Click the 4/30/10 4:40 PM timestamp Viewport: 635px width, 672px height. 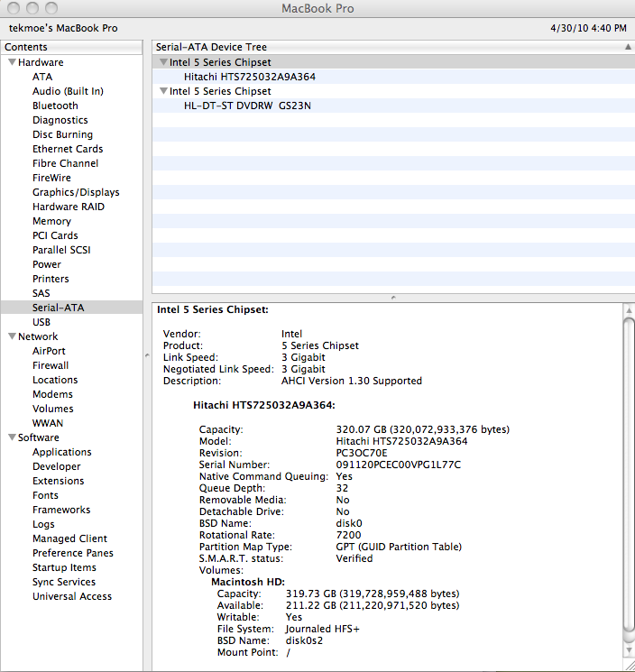click(x=588, y=28)
